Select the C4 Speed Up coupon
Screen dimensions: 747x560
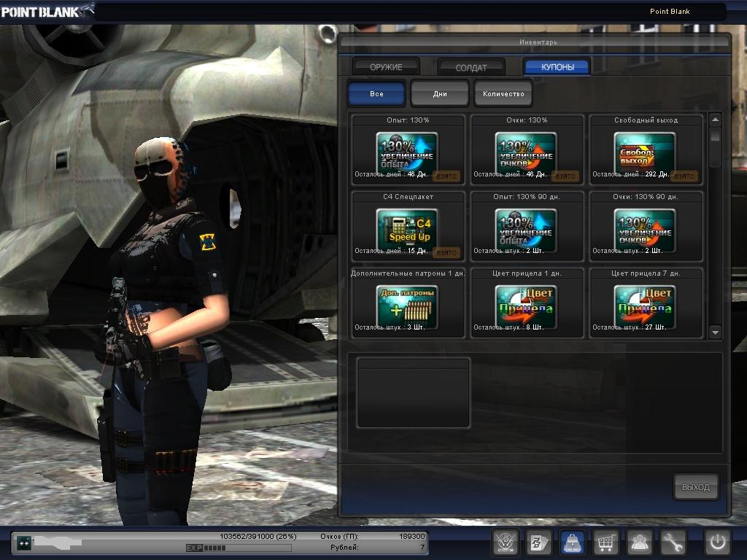[407, 227]
